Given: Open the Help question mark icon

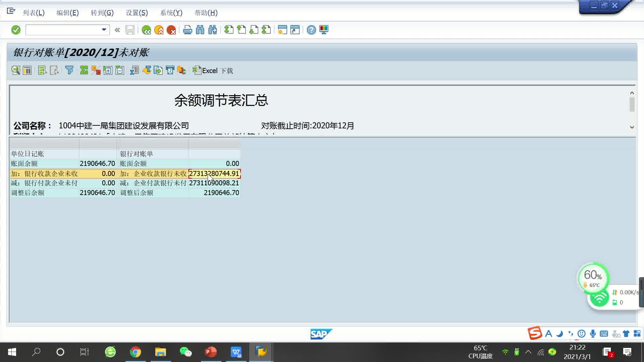Looking at the screenshot, I should [311, 30].
